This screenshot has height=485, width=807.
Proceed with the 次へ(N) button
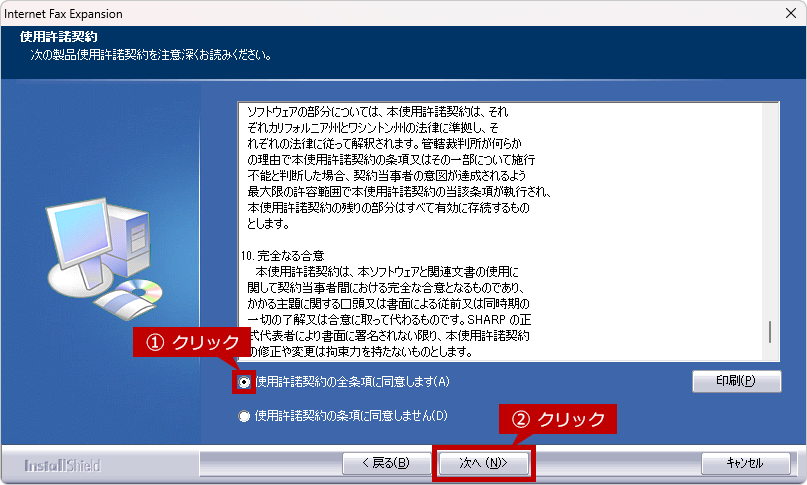pyautogui.click(x=484, y=463)
